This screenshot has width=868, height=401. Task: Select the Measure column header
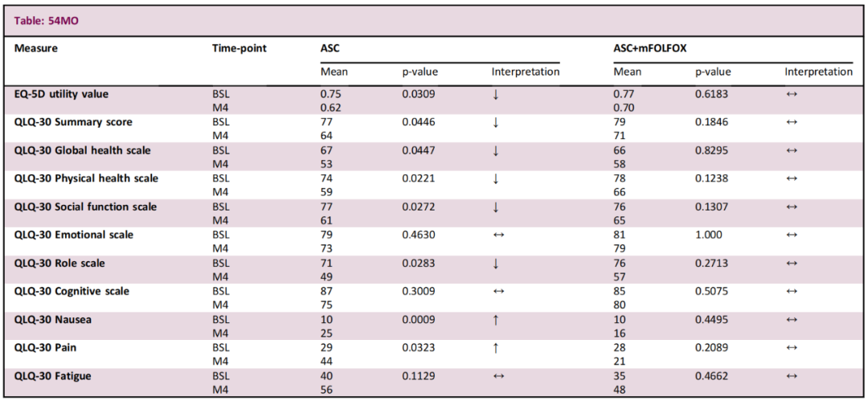pos(36,48)
